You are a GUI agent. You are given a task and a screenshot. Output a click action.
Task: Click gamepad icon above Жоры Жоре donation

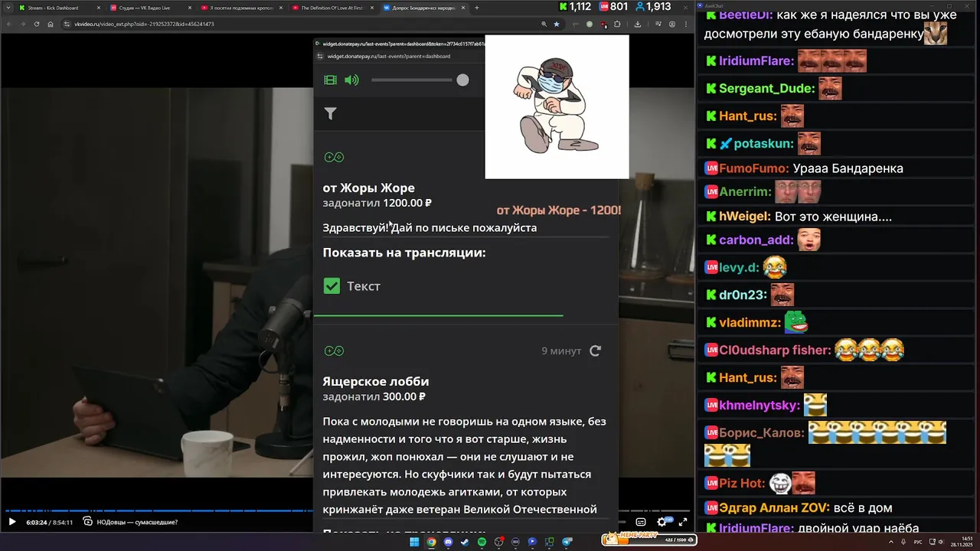(334, 157)
